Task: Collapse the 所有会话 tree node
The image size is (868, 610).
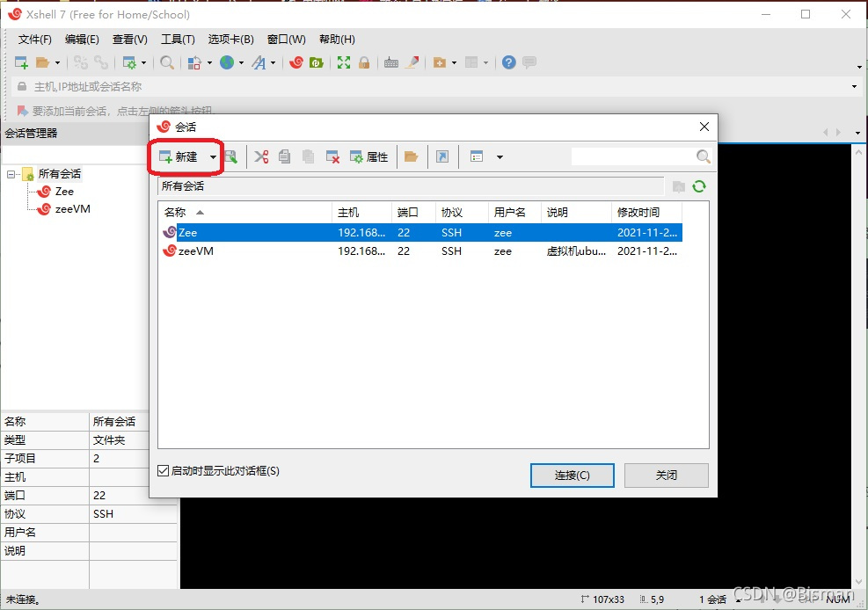Action: [x=11, y=174]
